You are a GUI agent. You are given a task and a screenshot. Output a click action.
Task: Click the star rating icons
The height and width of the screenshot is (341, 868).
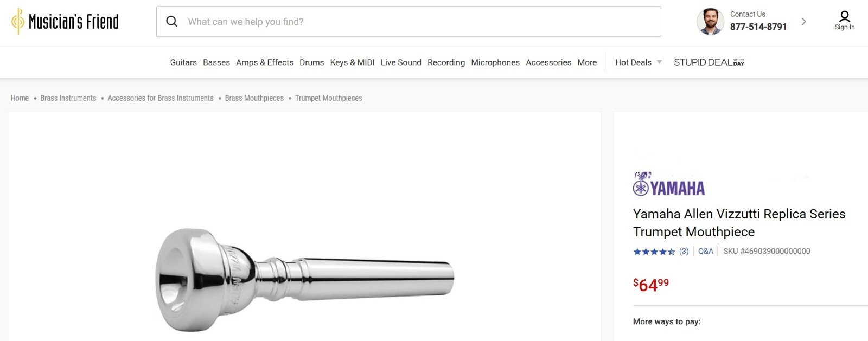(654, 252)
